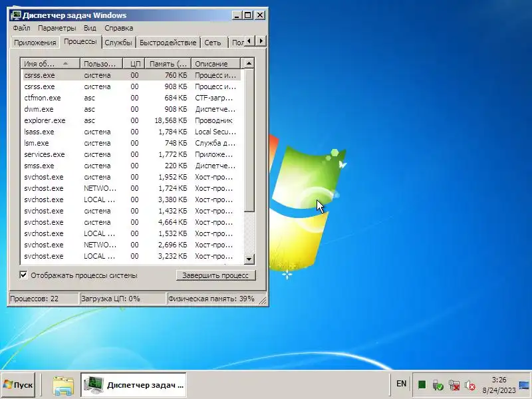Maximize the Диспетчер задач window
Image resolution: width=532 pixels, height=399 pixels.
(248, 15)
